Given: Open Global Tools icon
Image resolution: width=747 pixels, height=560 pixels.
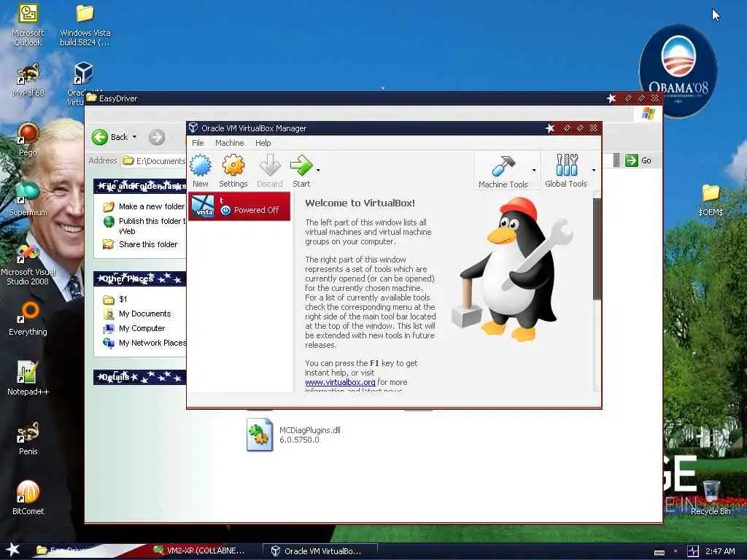Looking at the screenshot, I should (x=566, y=166).
